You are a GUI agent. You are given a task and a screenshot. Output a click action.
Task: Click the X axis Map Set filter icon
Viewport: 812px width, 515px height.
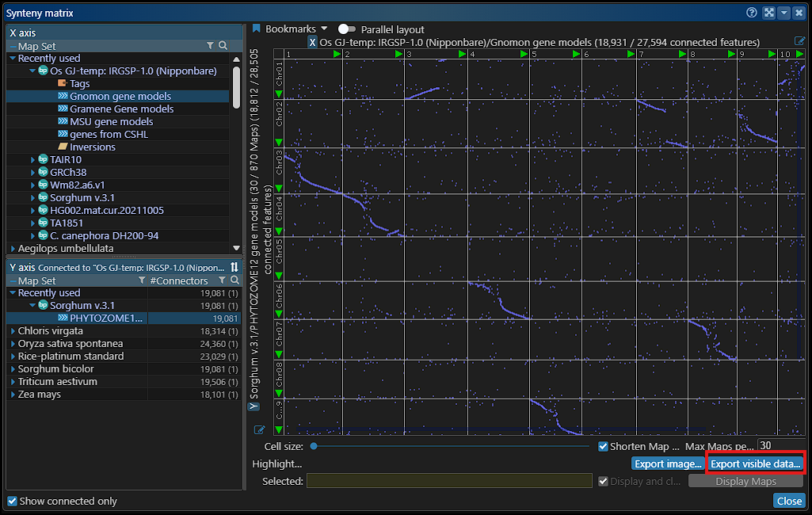[210, 46]
